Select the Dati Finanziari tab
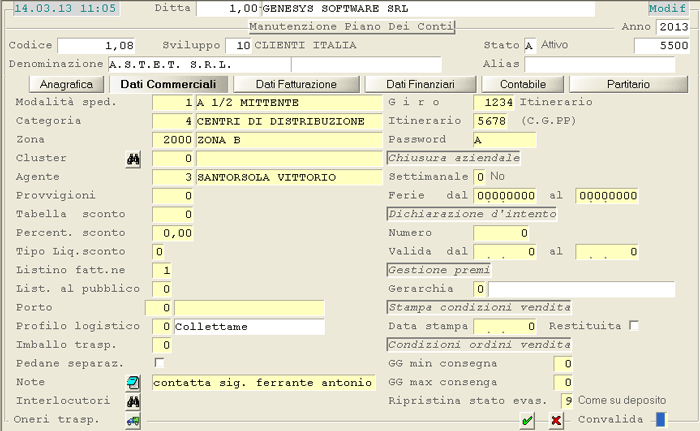 pyautogui.click(x=420, y=84)
